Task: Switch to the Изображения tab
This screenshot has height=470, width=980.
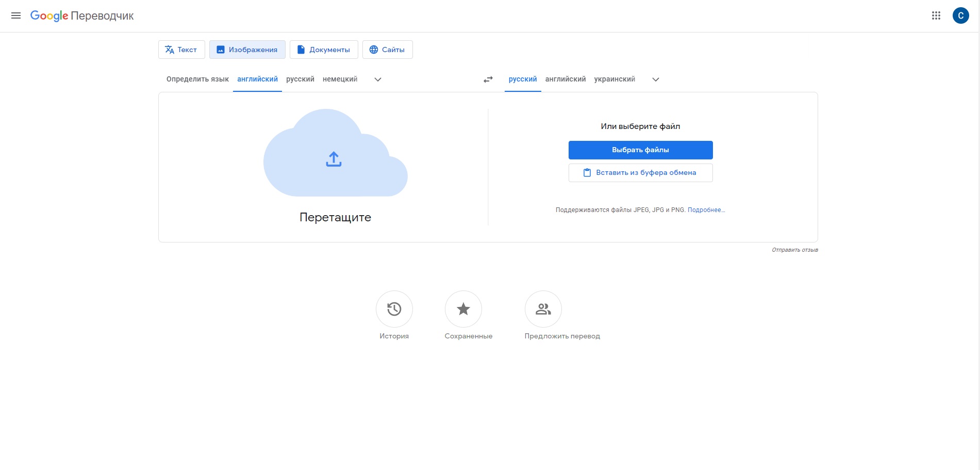Action: click(247, 50)
